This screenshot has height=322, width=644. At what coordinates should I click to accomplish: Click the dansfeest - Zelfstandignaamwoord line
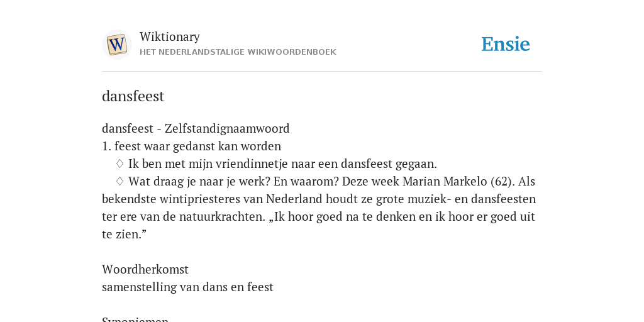(x=196, y=128)
